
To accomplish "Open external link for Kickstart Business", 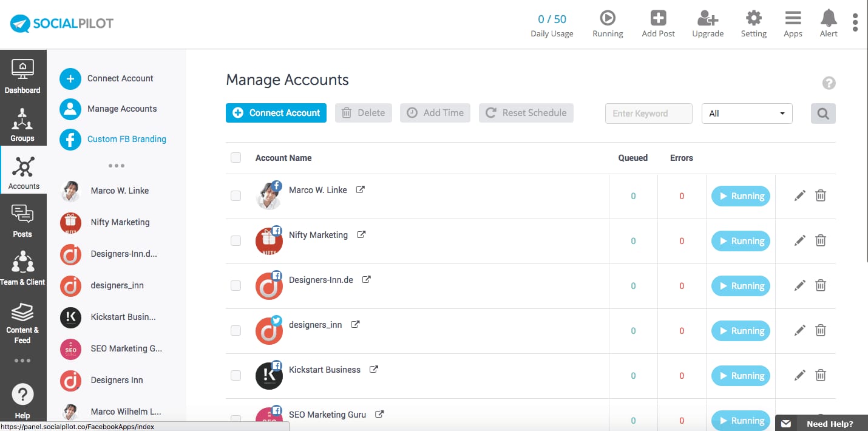I will click(x=374, y=369).
